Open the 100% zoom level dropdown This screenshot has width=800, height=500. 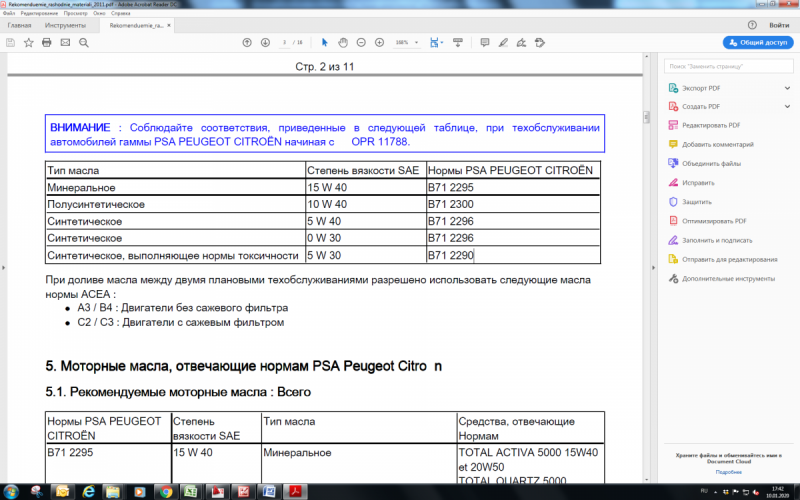click(x=406, y=43)
